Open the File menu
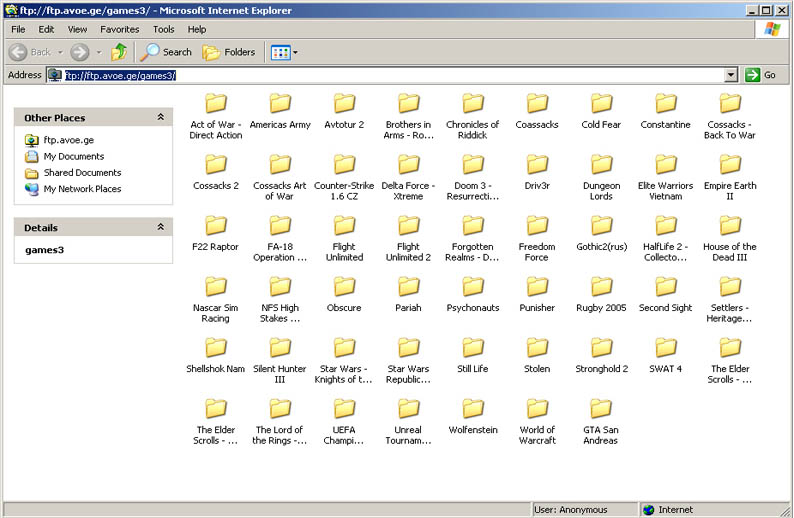This screenshot has height=518, width=794. 18,29
